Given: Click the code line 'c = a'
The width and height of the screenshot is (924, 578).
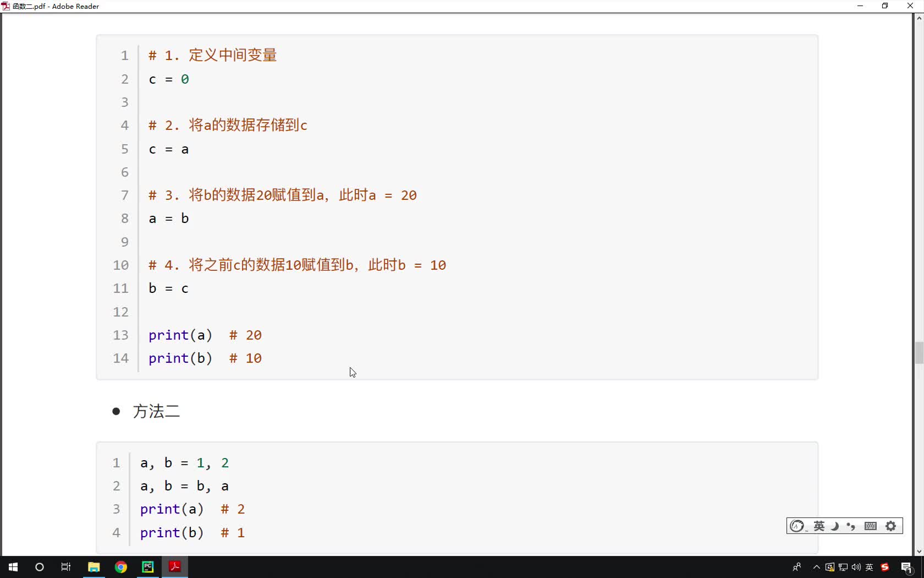Looking at the screenshot, I should click(169, 149).
